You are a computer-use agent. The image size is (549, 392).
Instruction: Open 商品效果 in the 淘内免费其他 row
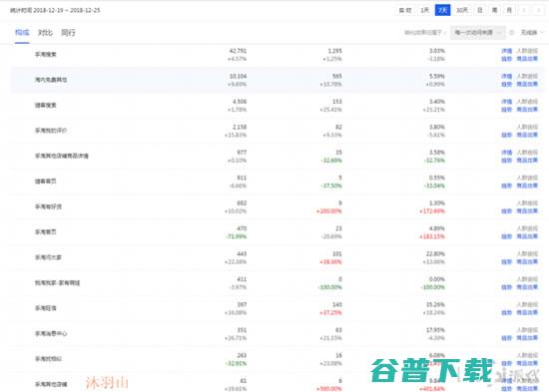pos(527,84)
